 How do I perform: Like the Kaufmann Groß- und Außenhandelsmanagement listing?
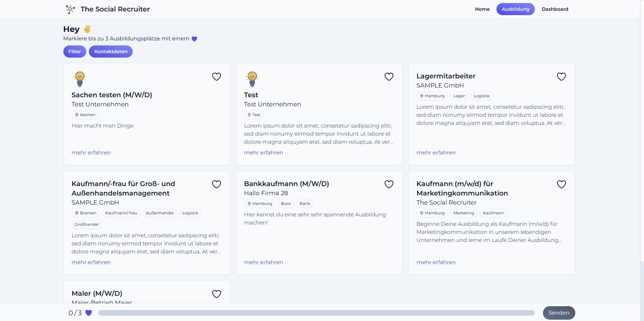(217, 184)
